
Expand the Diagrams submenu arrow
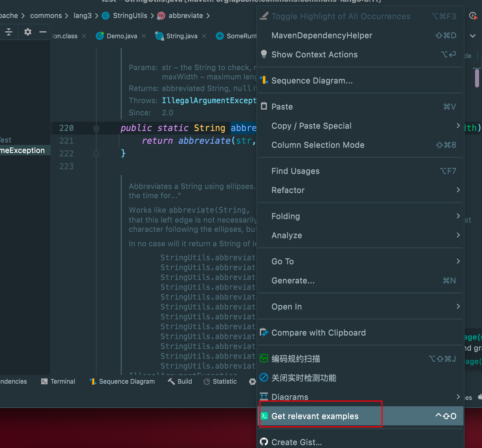point(458,397)
